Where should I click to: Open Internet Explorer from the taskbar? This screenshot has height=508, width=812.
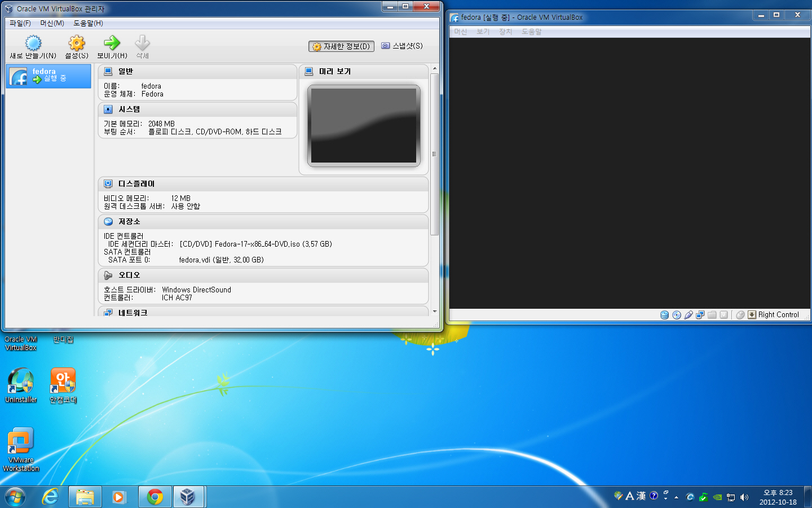coord(50,497)
